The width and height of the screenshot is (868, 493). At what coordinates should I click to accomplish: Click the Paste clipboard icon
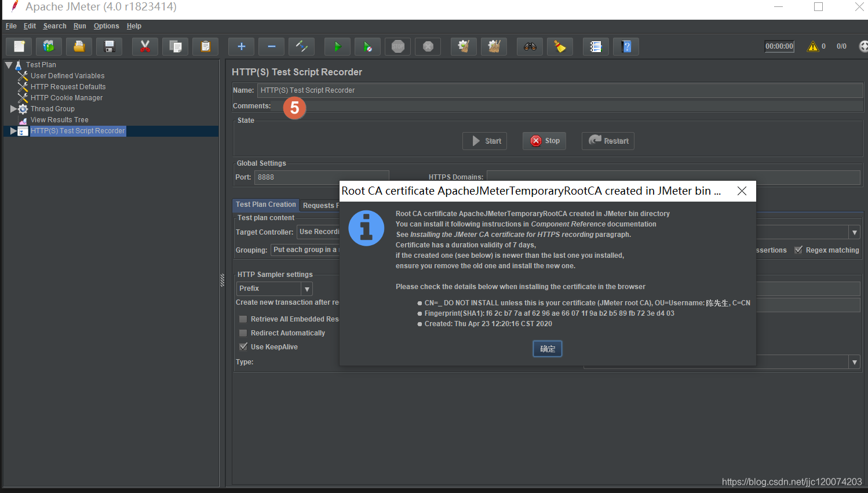coord(205,46)
